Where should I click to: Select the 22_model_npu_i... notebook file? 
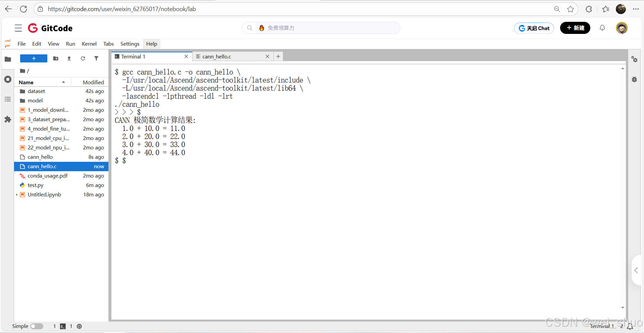click(x=61, y=148)
